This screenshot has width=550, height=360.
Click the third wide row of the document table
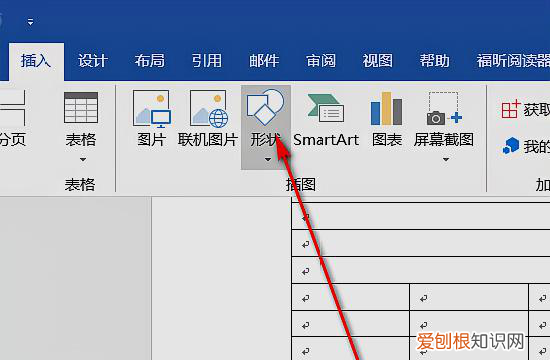(x=421, y=270)
